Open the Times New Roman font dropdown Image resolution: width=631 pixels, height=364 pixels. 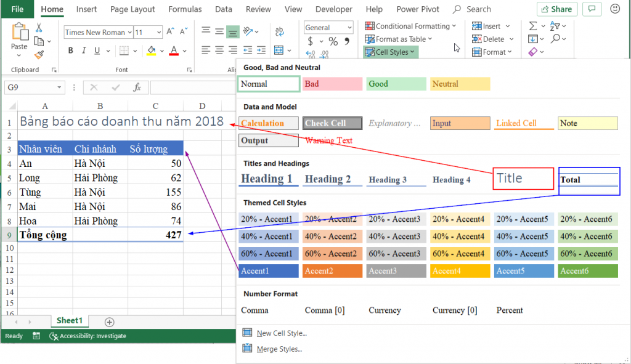click(129, 32)
